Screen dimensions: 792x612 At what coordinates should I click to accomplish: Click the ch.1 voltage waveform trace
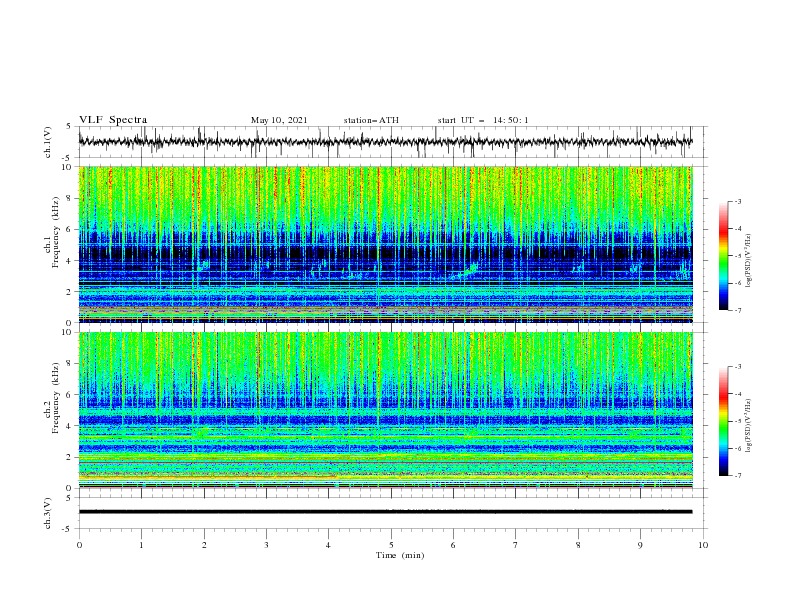385,142
